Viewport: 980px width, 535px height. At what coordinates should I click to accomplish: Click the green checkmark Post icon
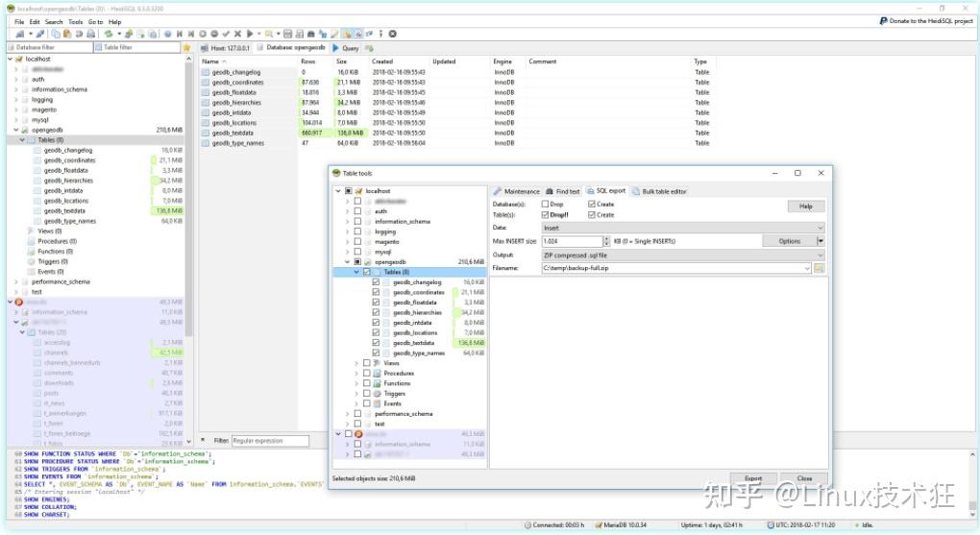[x=226, y=34]
